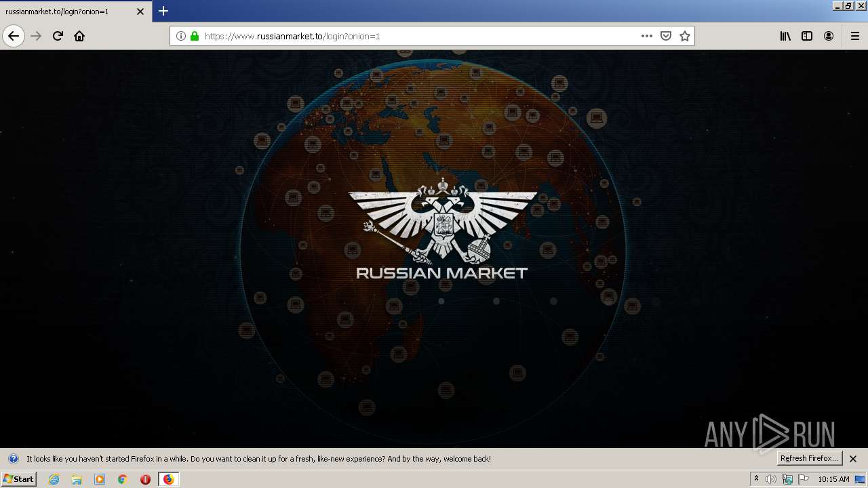Image resolution: width=868 pixels, height=488 pixels.
Task: Open Windows Explorer from taskbar
Action: 77,479
